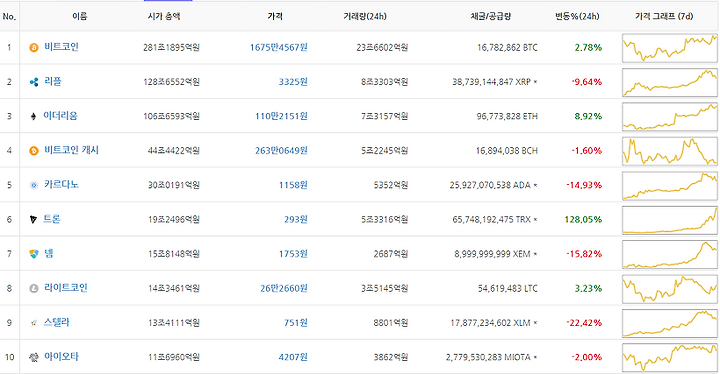Click supply 16,782,862 BTC
The width and height of the screenshot is (720, 374).
tap(507, 47)
